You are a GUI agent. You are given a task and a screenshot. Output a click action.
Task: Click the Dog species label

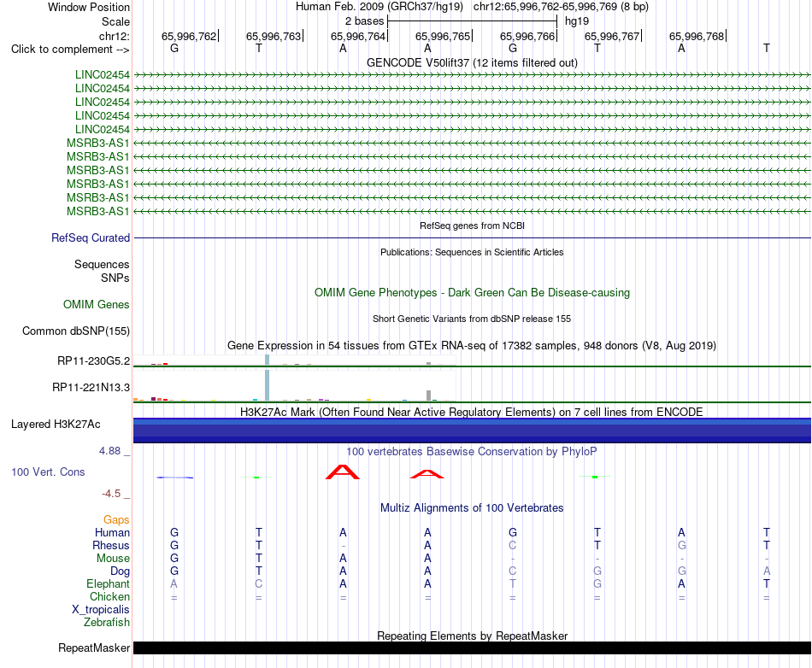coord(121,571)
